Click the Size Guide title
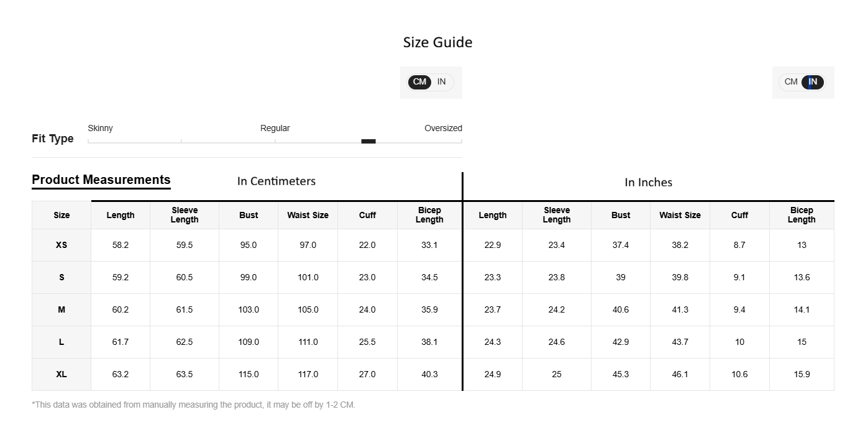868x435 pixels. tap(437, 42)
